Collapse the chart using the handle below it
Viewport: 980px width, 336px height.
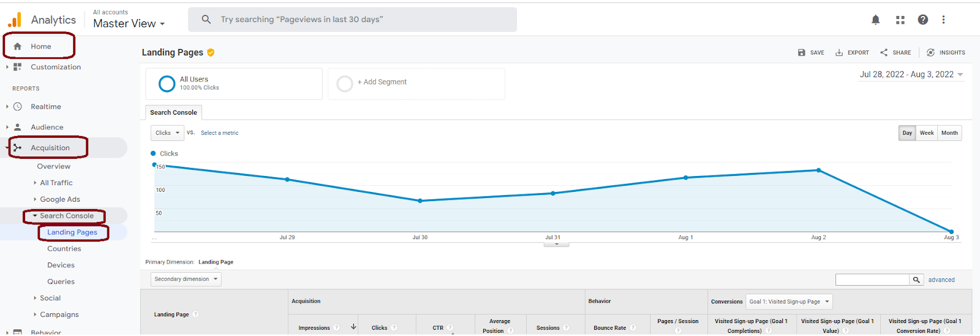(x=556, y=244)
